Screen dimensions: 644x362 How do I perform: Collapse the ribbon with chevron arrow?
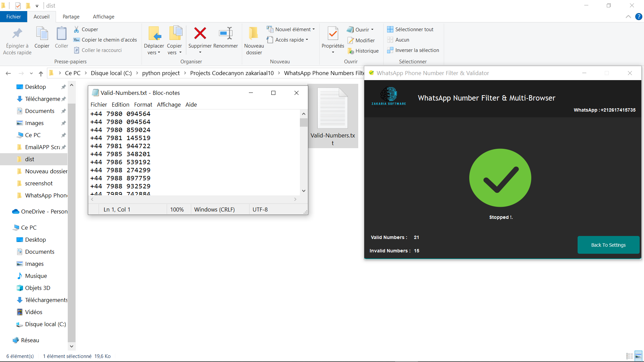coord(628,17)
